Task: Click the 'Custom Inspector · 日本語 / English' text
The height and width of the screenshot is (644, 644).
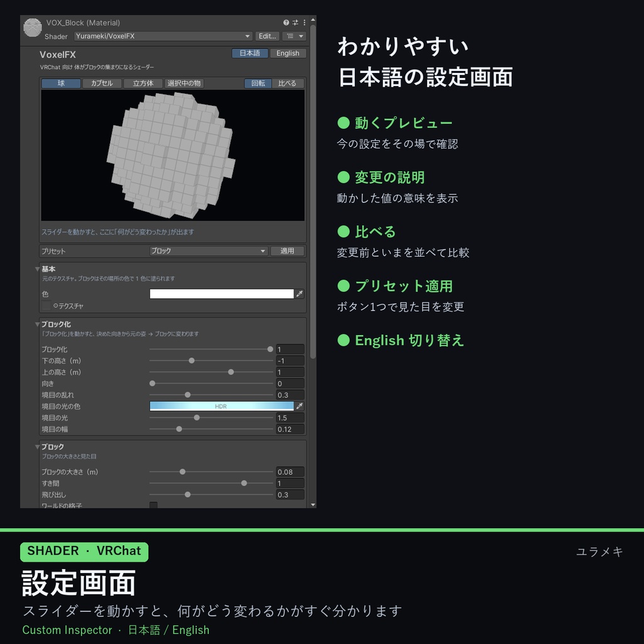Action: (116, 630)
